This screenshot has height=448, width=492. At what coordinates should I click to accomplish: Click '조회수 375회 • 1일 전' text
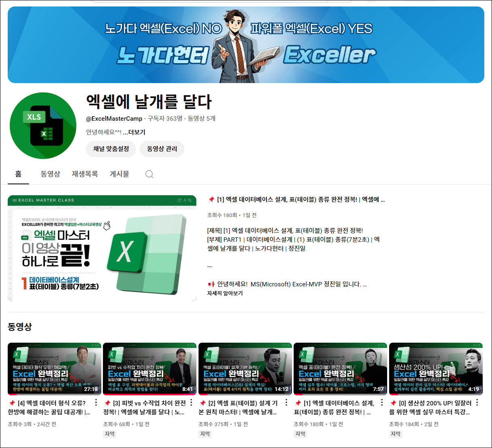tap(223, 424)
